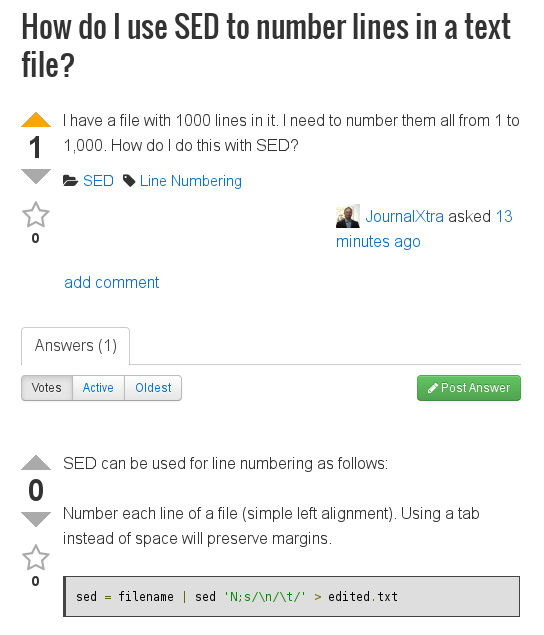Upvote the SED line numbering answer
Image resolution: width=544 pixels, height=635 pixels.
tap(36, 462)
